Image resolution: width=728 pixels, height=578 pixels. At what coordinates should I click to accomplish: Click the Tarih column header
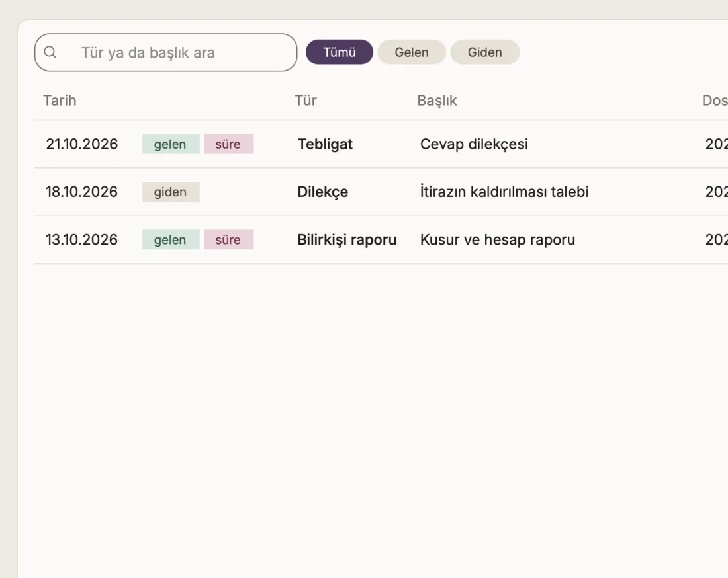tap(60, 101)
